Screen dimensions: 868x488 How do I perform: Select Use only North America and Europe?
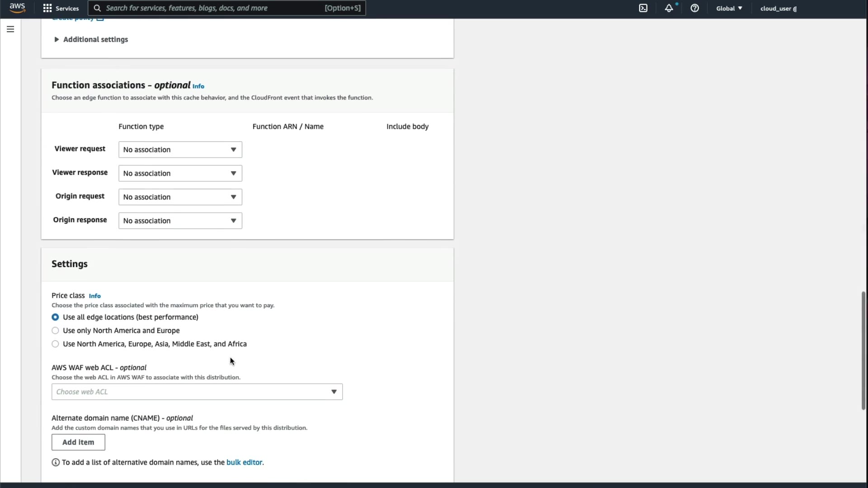55,331
